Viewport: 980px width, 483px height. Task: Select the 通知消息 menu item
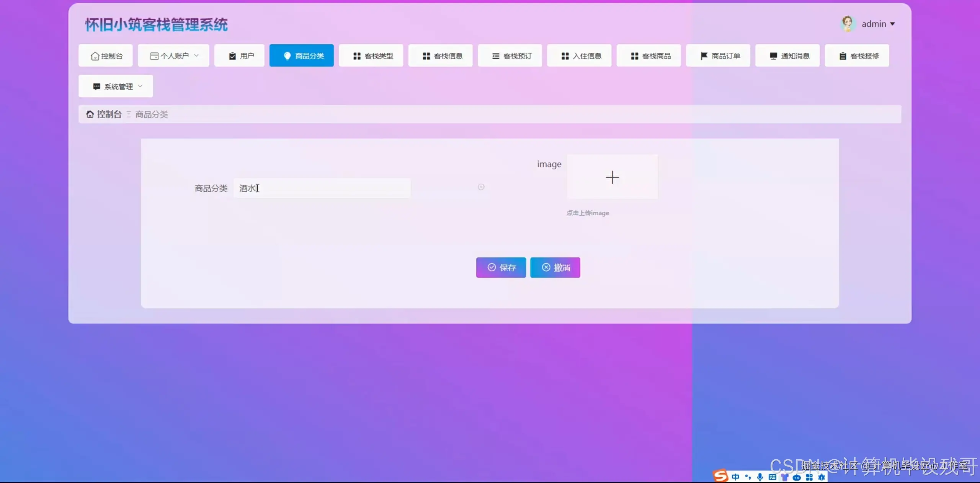pos(787,56)
